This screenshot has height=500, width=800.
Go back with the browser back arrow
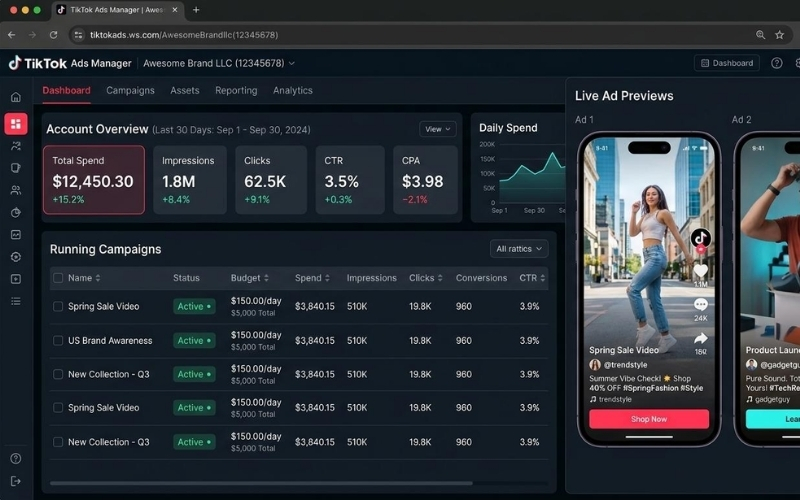point(11,35)
